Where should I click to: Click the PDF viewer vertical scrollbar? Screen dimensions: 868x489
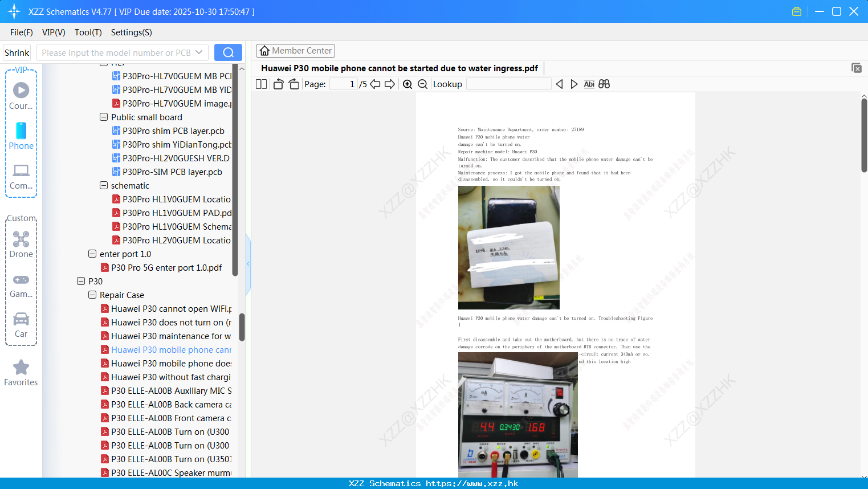tap(864, 135)
